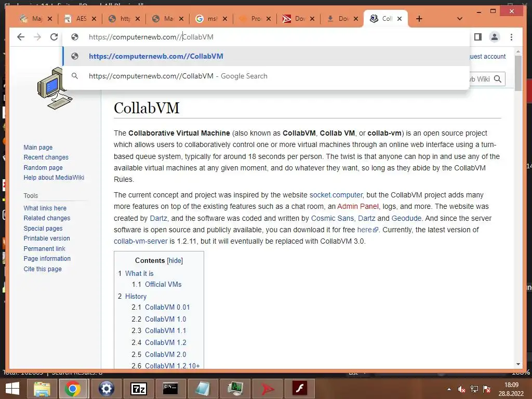Click the browser forward arrow
Screen dimensions: 532x399
click(x=37, y=37)
